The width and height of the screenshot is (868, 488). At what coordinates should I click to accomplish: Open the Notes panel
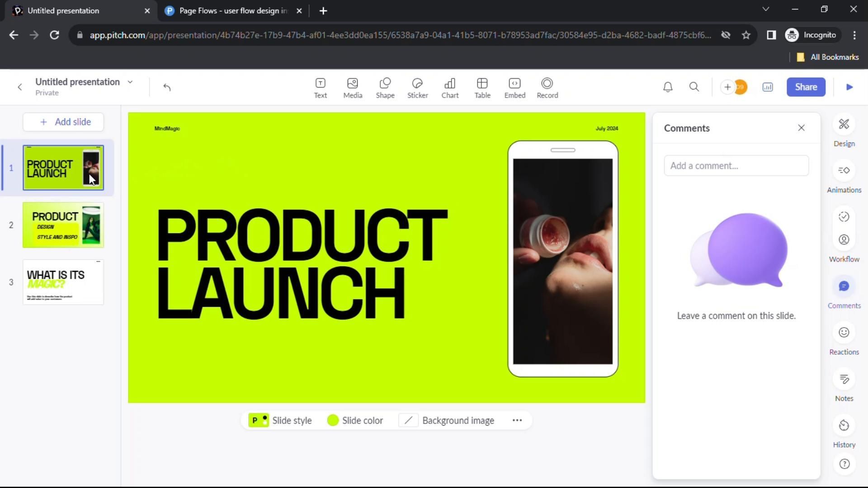[x=844, y=384]
